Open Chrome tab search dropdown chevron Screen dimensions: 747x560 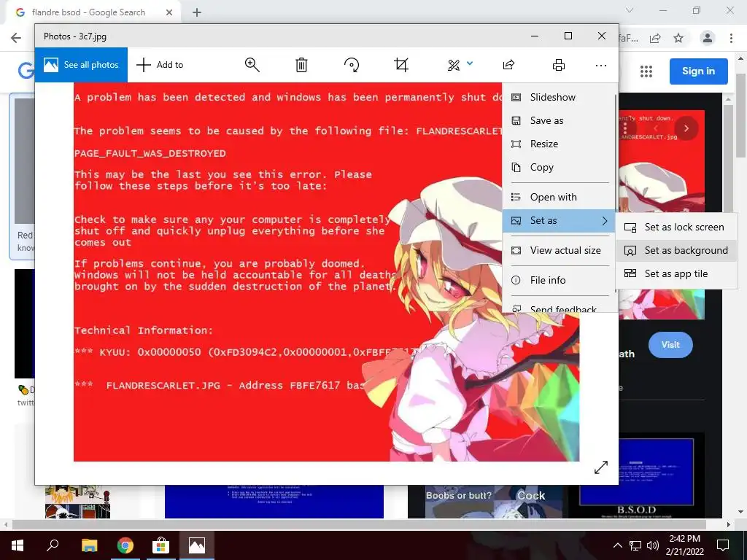[x=630, y=10]
